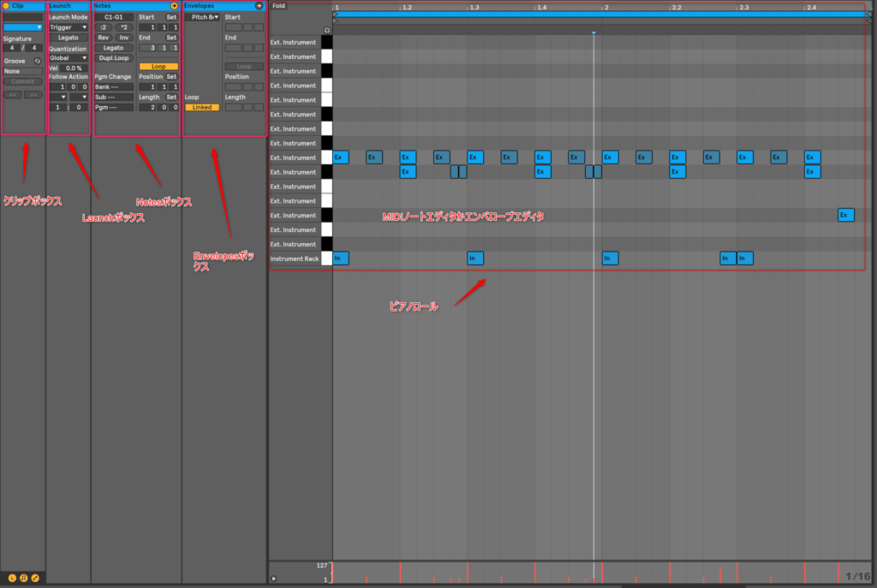Click the Dupl.Loop button

click(x=114, y=58)
